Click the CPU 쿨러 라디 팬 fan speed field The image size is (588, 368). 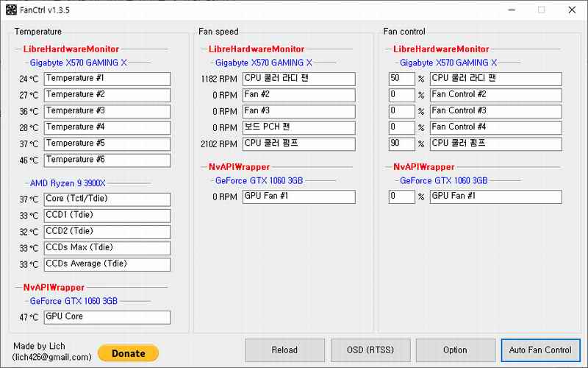tap(298, 79)
